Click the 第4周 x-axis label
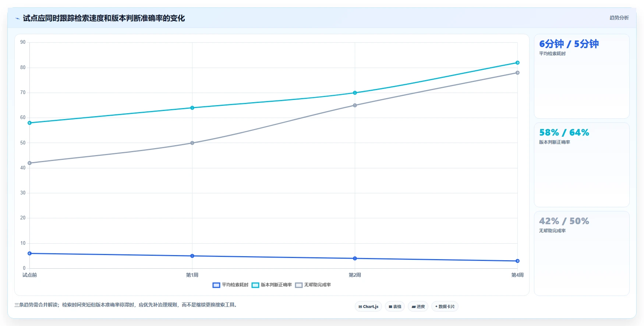This screenshot has height=326, width=644. 517,275
